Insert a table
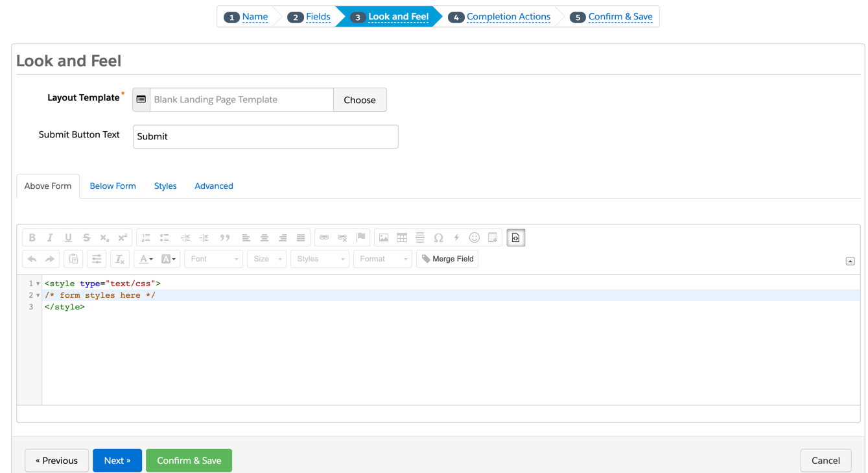The image size is (868, 473). (401, 237)
